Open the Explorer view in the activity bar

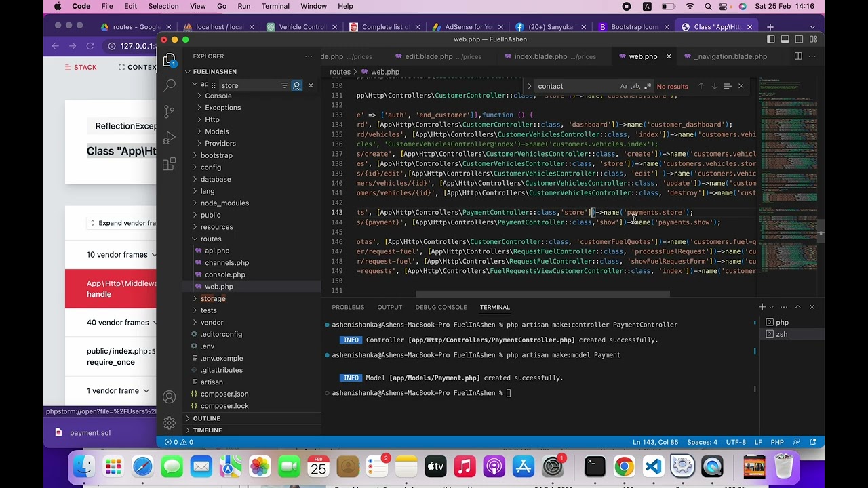click(x=170, y=60)
